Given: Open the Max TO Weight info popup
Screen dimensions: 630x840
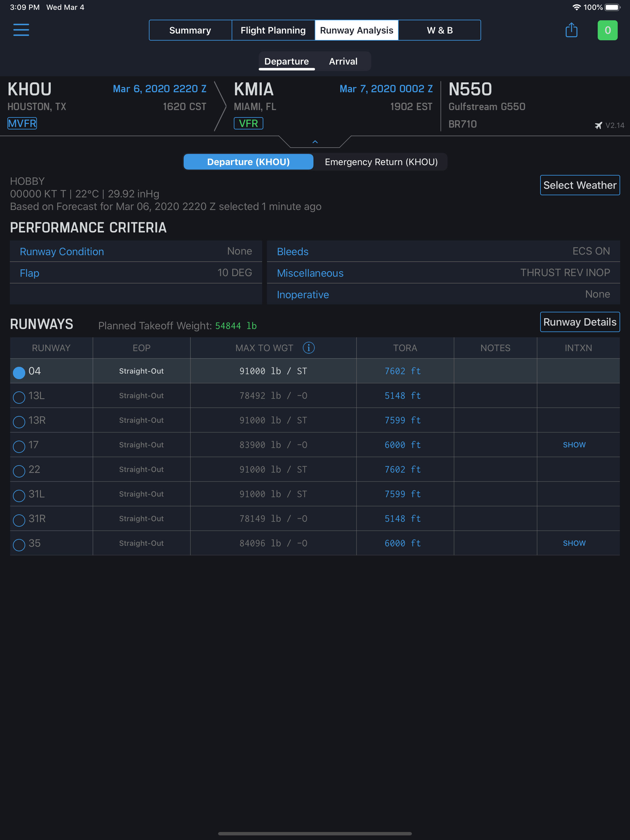Looking at the screenshot, I should pyautogui.click(x=308, y=347).
